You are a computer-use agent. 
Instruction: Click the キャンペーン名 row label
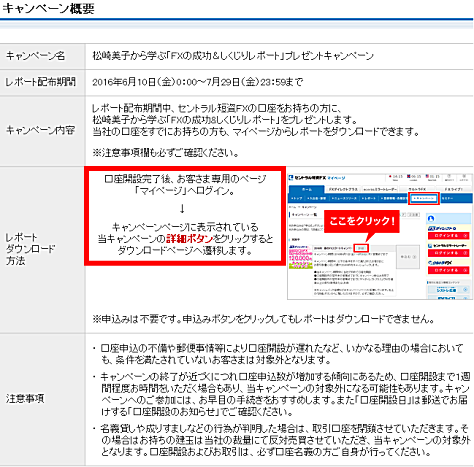[35, 56]
